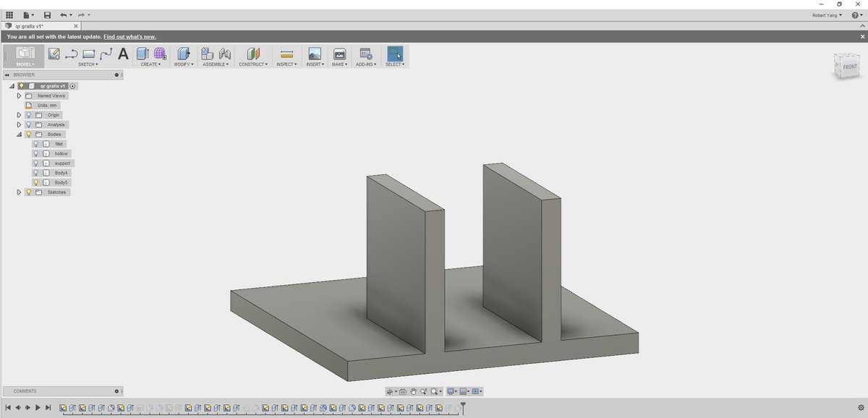Collapse the Bodies folder
Image resolution: width=868 pixels, height=418 pixels.
pos(20,135)
